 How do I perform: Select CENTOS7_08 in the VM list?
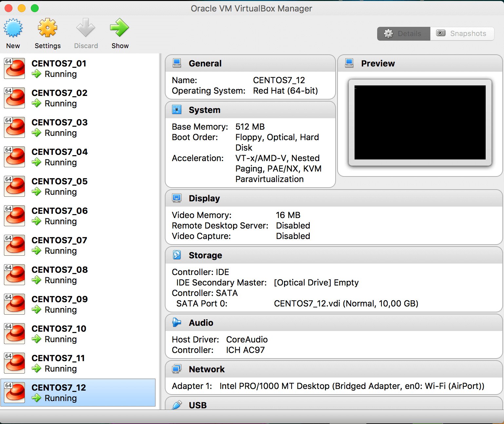point(78,275)
